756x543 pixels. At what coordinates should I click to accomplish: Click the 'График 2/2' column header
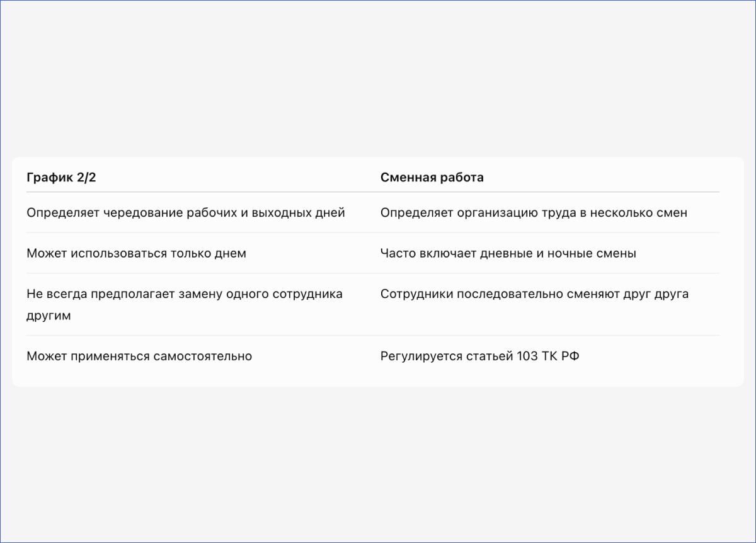tap(61, 178)
